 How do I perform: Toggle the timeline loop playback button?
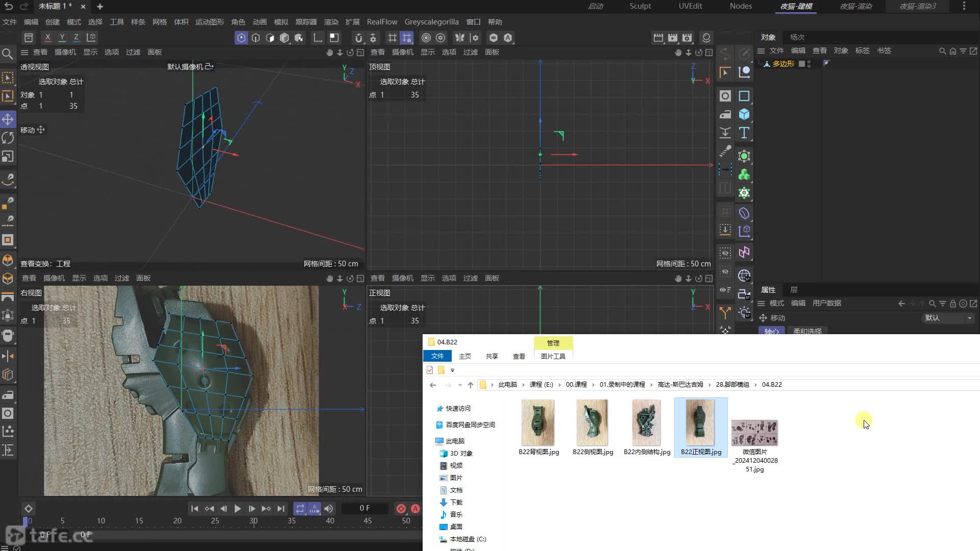[x=300, y=509]
